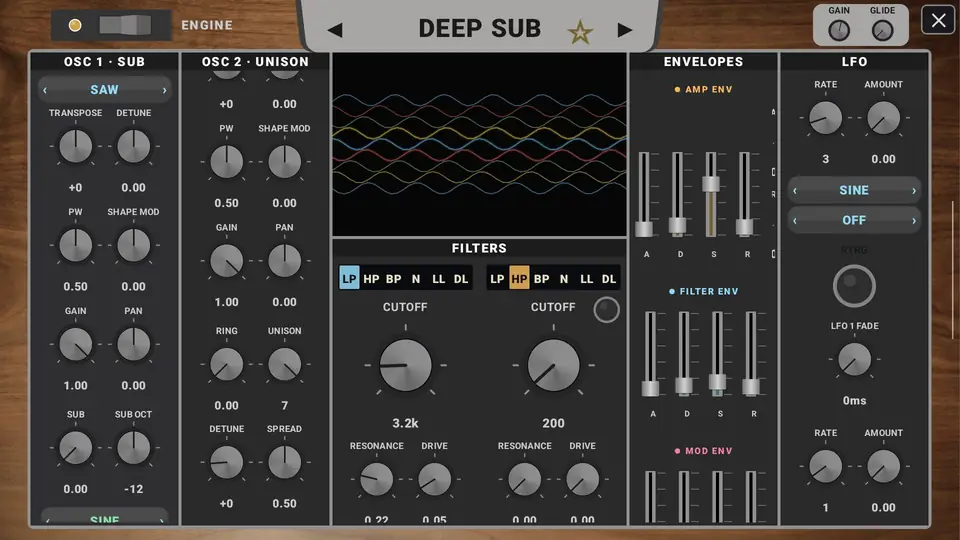Select next OSC 1 waveform after SAW
Screen dimensions: 960x540
[x=164, y=90]
